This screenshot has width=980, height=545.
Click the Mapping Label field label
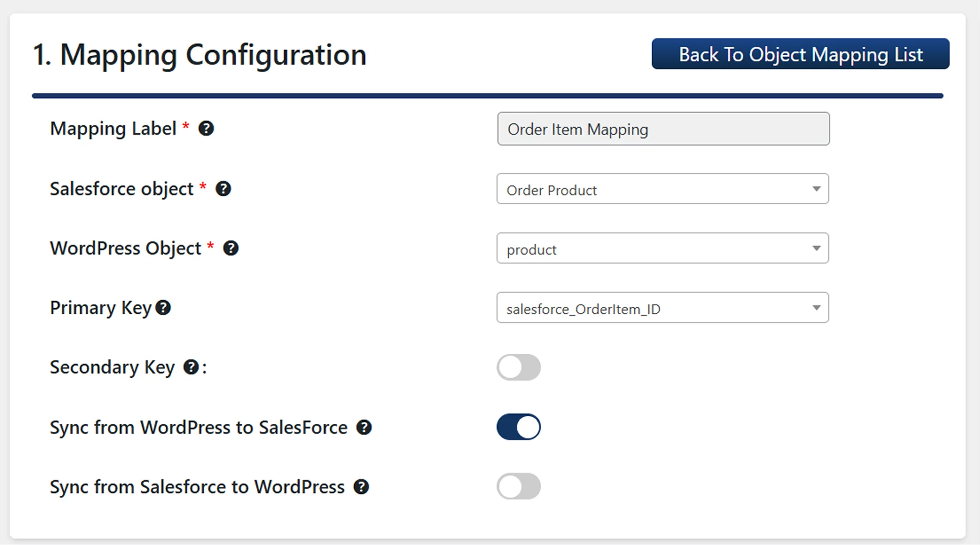pyautogui.click(x=113, y=129)
